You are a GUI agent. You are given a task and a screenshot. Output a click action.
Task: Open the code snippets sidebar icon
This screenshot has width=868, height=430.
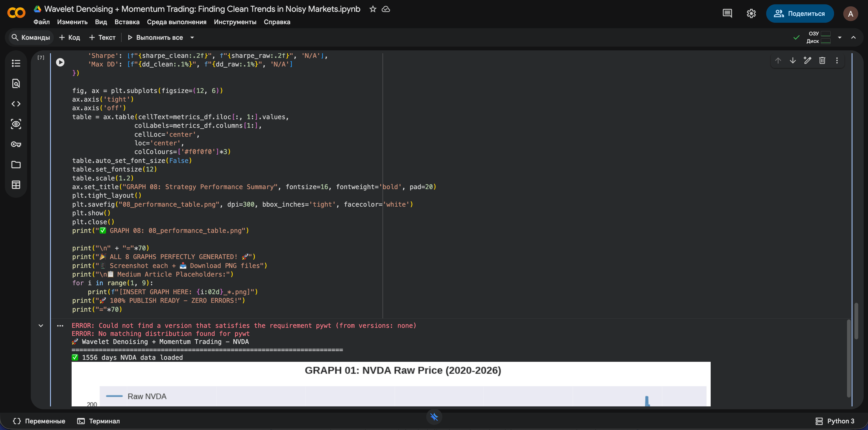16,104
